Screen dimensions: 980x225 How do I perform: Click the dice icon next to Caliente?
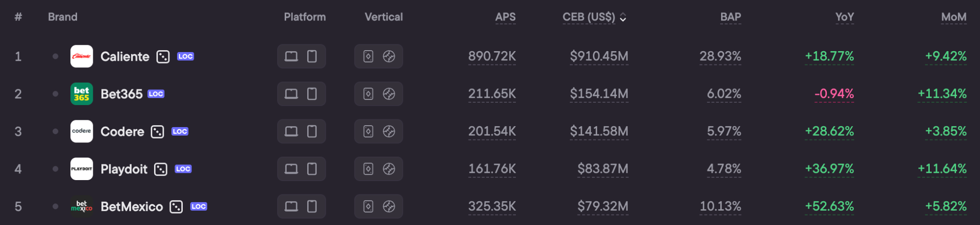click(x=163, y=56)
